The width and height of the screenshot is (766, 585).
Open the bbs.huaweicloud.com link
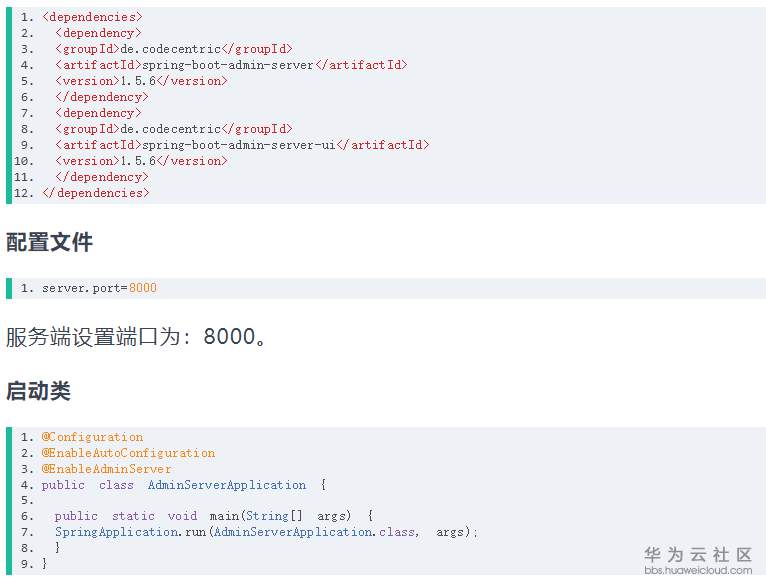pyautogui.click(x=697, y=571)
